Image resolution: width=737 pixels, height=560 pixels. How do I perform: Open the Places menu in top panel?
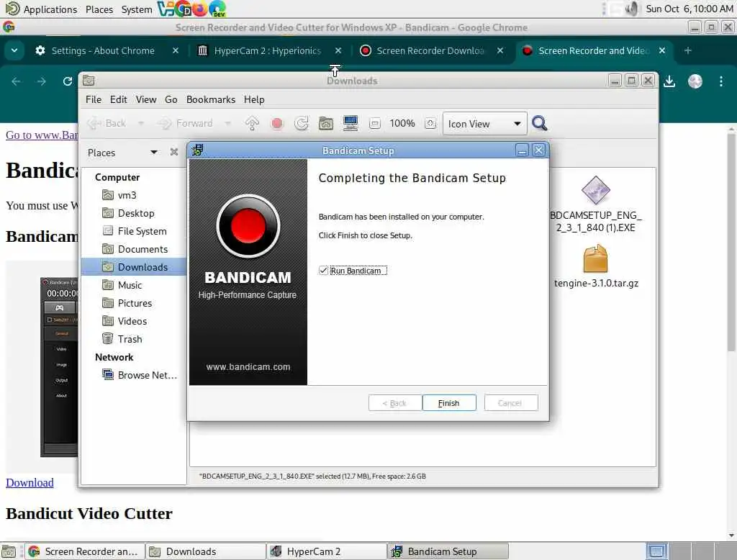click(x=99, y=9)
